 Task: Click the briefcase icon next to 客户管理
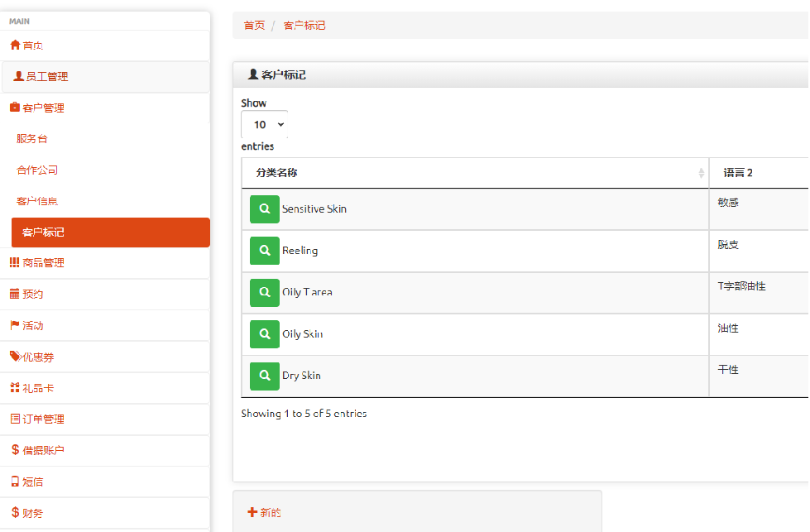(15, 108)
